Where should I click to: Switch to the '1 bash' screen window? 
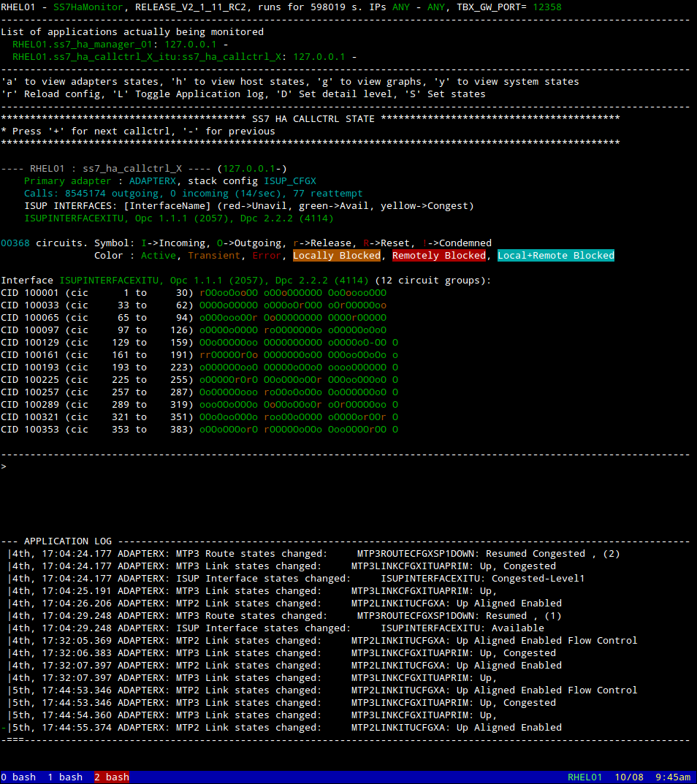pyautogui.click(x=65, y=777)
